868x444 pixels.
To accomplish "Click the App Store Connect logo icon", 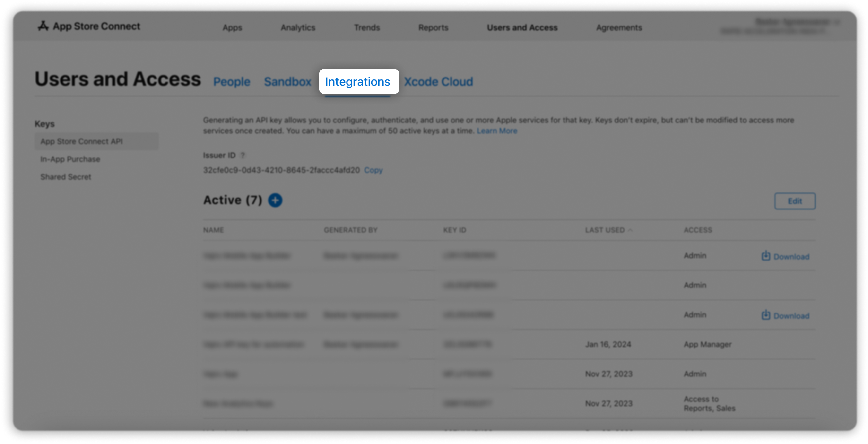I will (43, 26).
